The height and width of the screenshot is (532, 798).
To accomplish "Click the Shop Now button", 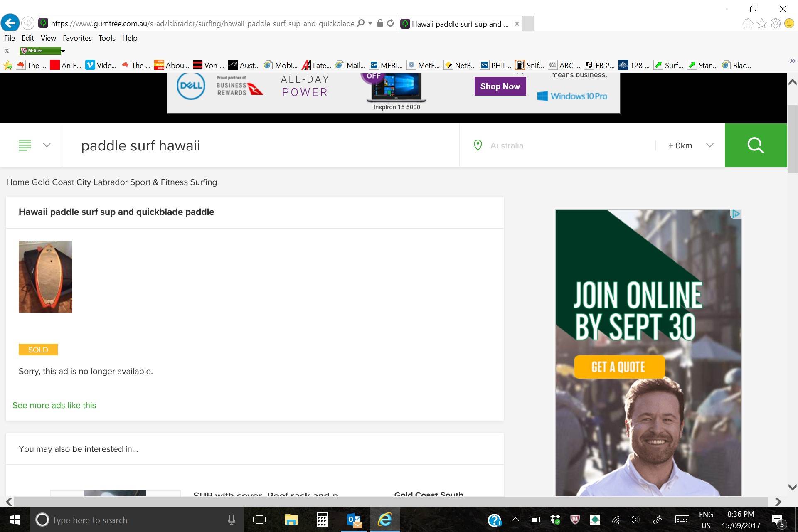I will click(x=500, y=86).
